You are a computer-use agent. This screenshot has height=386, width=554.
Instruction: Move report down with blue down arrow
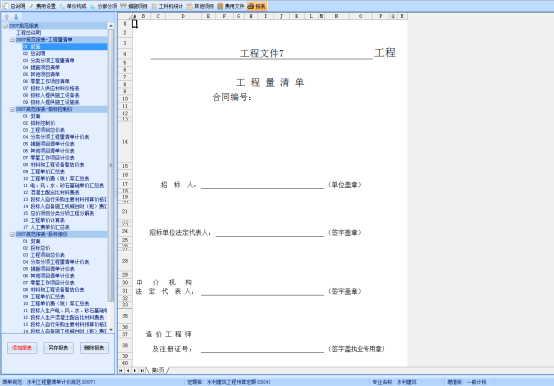point(16,17)
